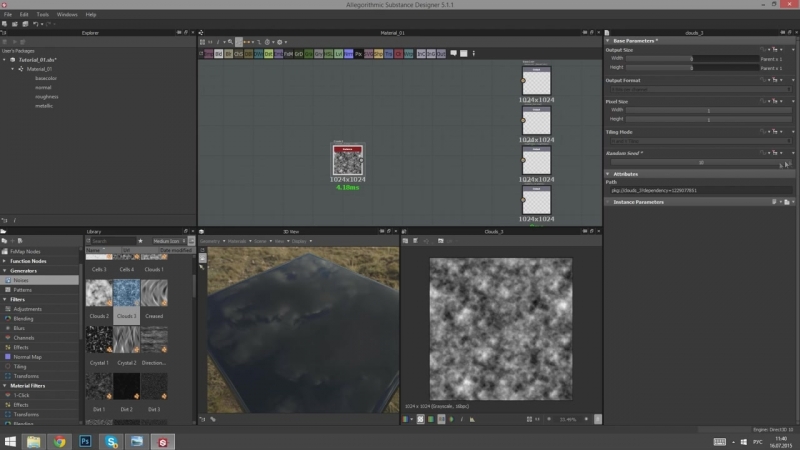Collapse the Material Filters category
This screenshot has height=450, width=800.
(5, 386)
